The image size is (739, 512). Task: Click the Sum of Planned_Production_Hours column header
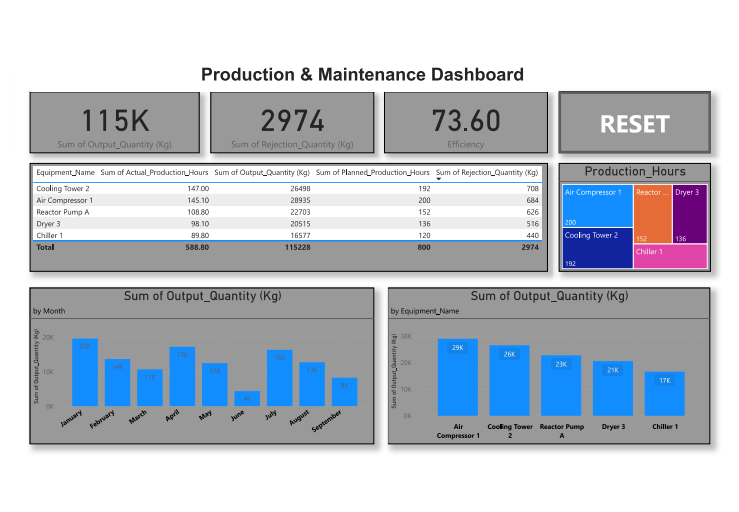click(x=372, y=173)
